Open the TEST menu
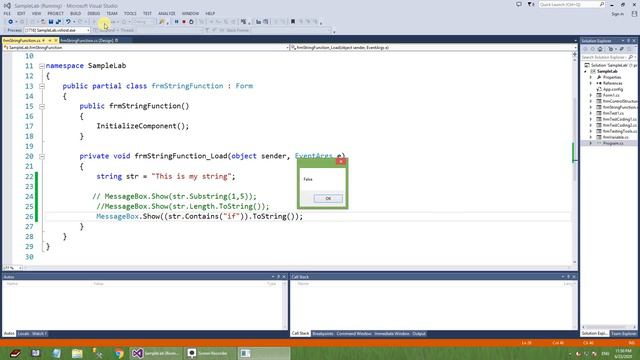 (x=147, y=13)
